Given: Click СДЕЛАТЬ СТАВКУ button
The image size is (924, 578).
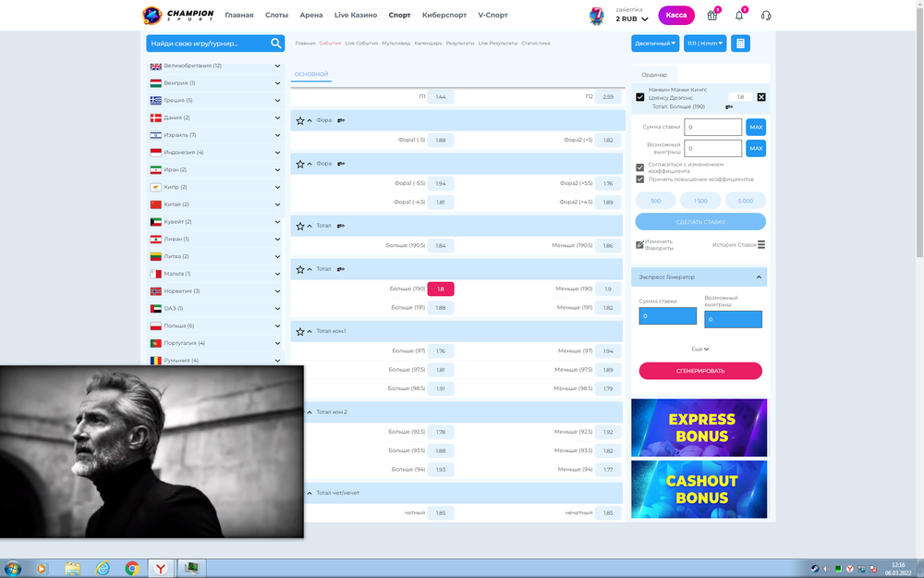Looking at the screenshot, I should pos(700,222).
